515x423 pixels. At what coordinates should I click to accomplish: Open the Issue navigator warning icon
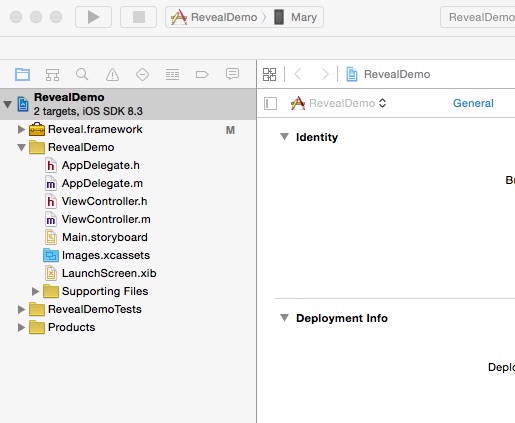[112, 74]
